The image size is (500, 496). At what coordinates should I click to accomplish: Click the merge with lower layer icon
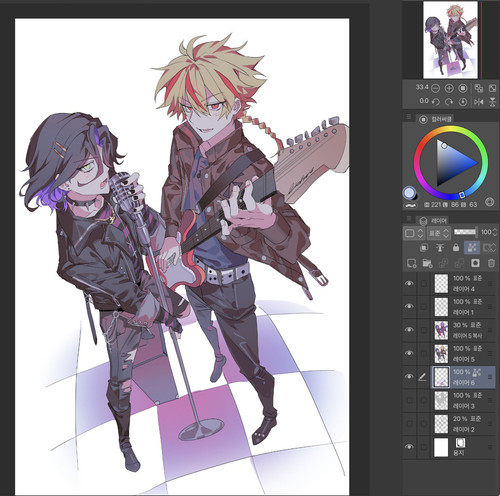pos(459,263)
